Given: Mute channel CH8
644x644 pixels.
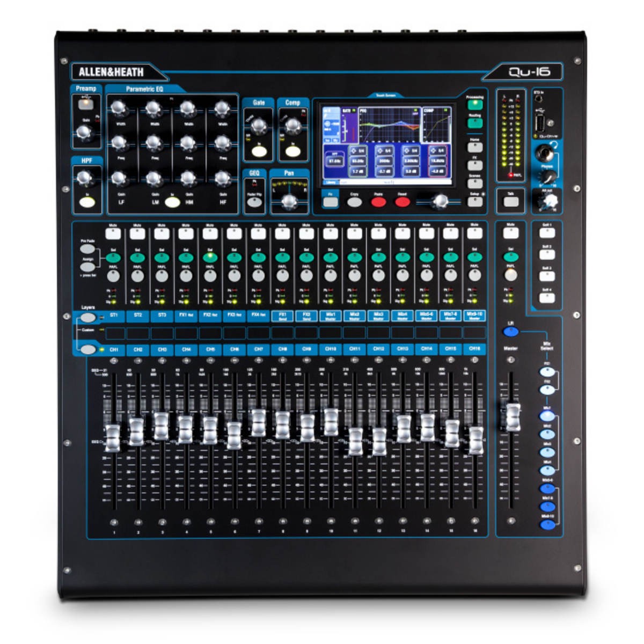Looking at the screenshot, I should pos(282,233).
